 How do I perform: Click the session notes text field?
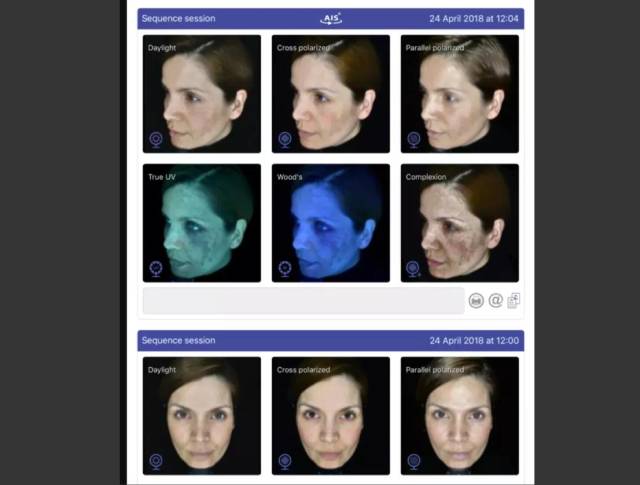click(302, 300)
